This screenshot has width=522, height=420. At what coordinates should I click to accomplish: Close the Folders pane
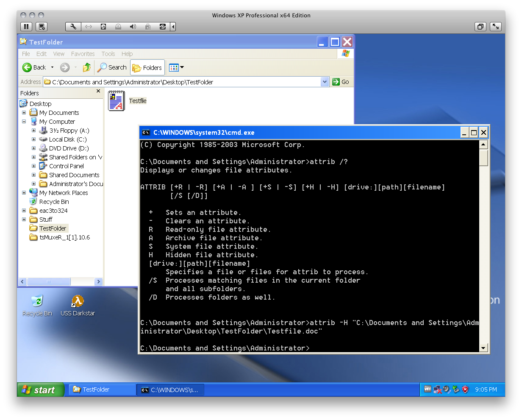(x=98, y=91)
